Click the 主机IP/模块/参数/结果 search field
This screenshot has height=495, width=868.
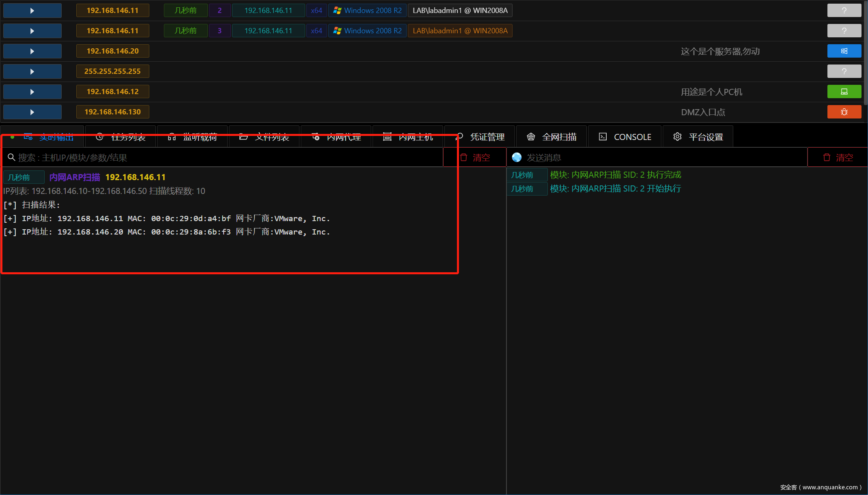tap(227, 157)
